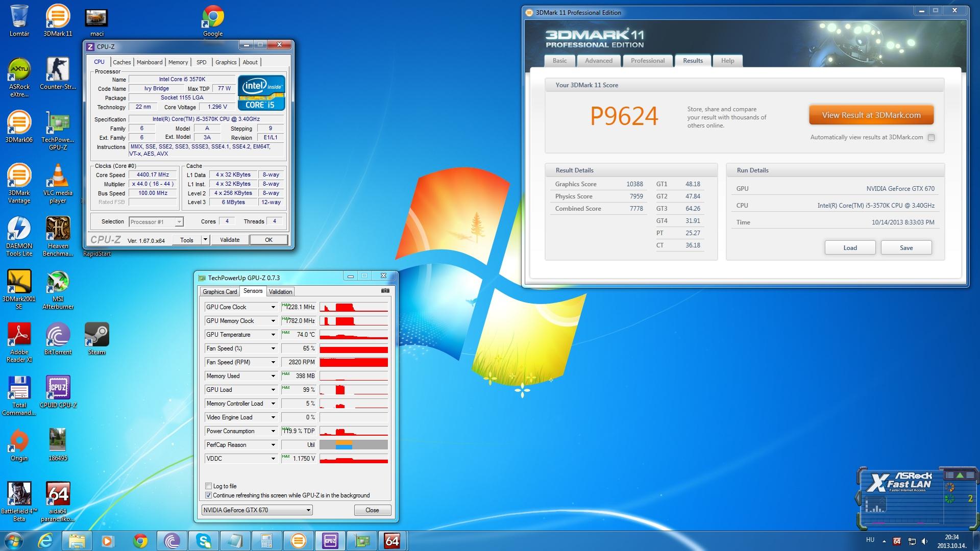
Task: Open DAEMON Tools Lite desktop icon
Action: pos(19,229)
